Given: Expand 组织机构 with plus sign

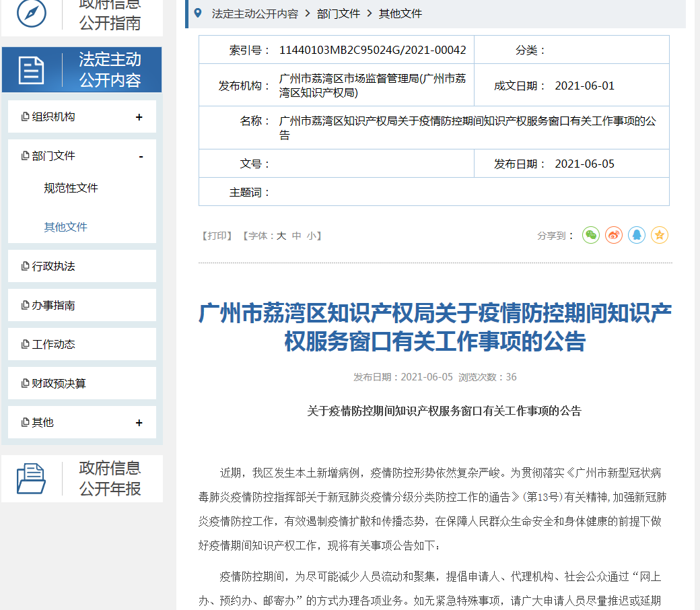Looking at the screenshot, I should 139,117.
